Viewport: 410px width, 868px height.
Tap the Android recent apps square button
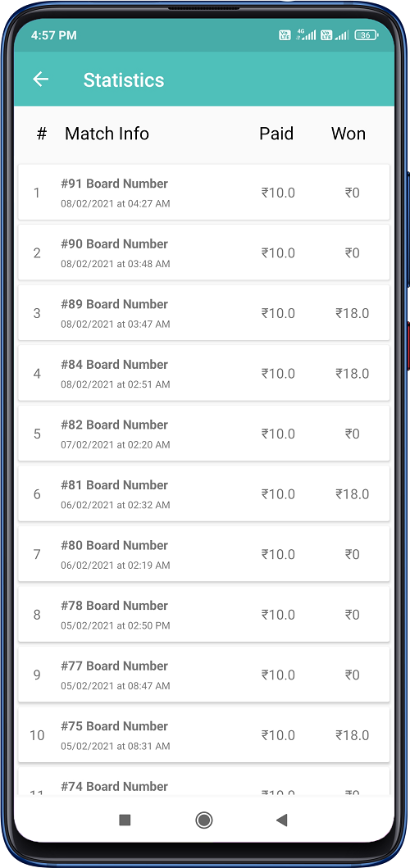125,820
